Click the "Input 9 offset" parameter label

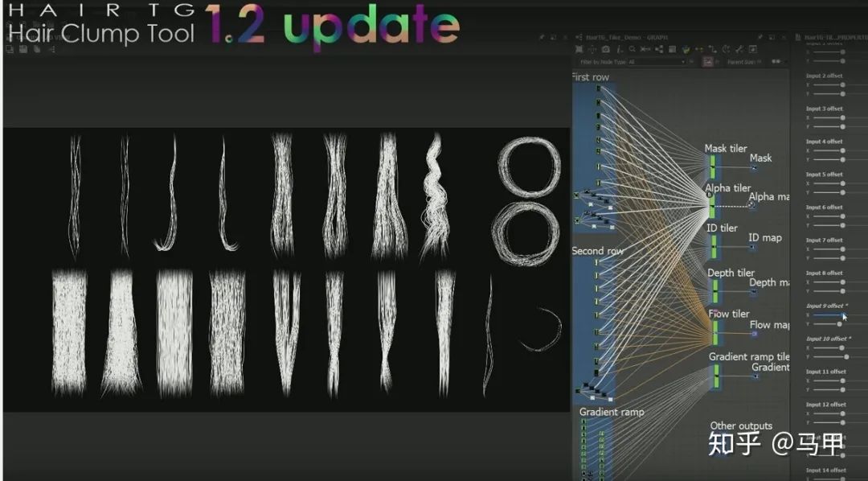point(826,306)
